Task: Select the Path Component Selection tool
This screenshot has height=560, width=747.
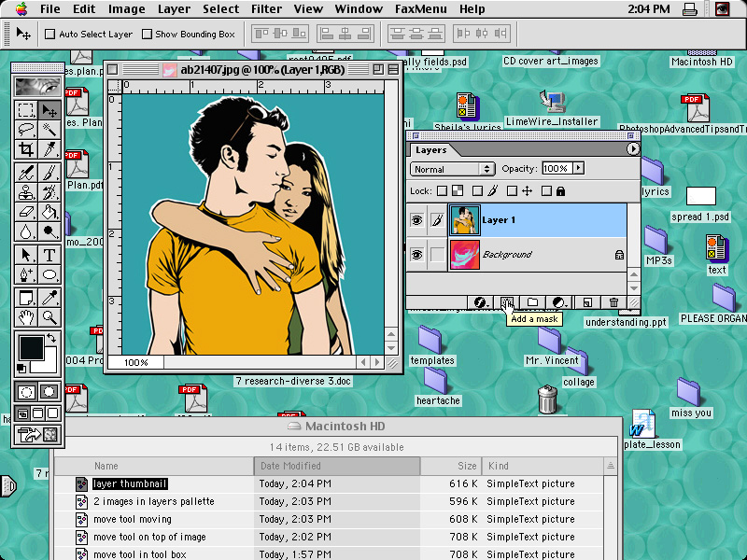Action: tap(26, 255)
